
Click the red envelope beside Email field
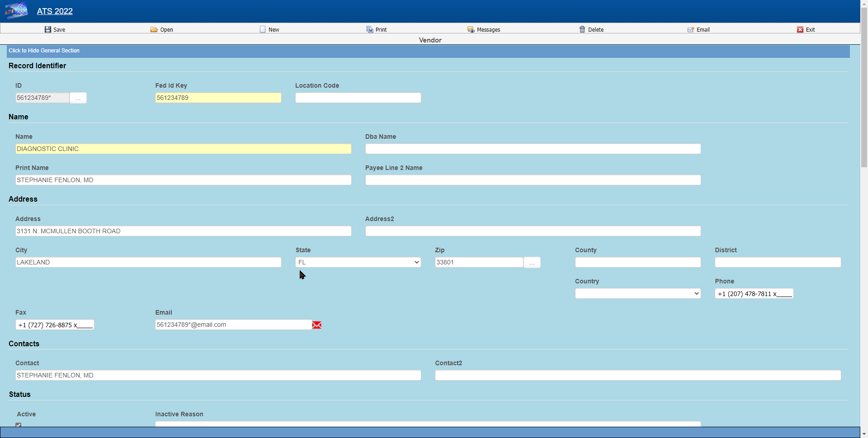tap(317, 325)
